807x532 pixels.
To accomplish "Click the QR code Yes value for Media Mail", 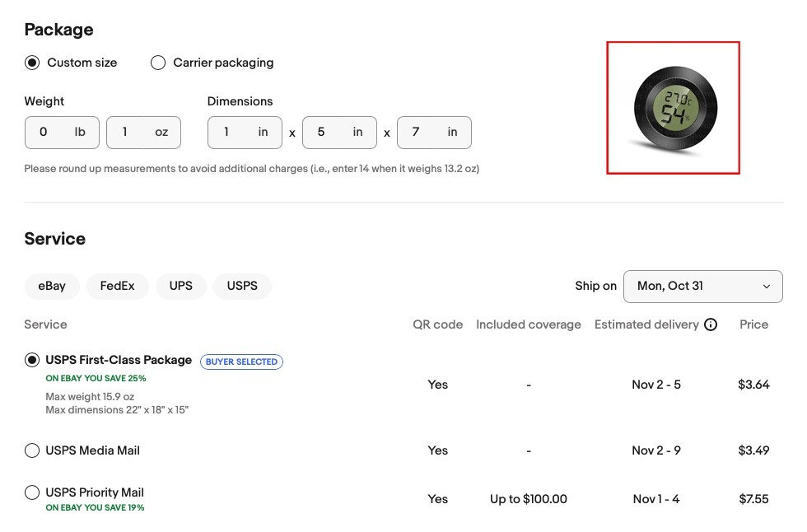I will coord(437,450).
